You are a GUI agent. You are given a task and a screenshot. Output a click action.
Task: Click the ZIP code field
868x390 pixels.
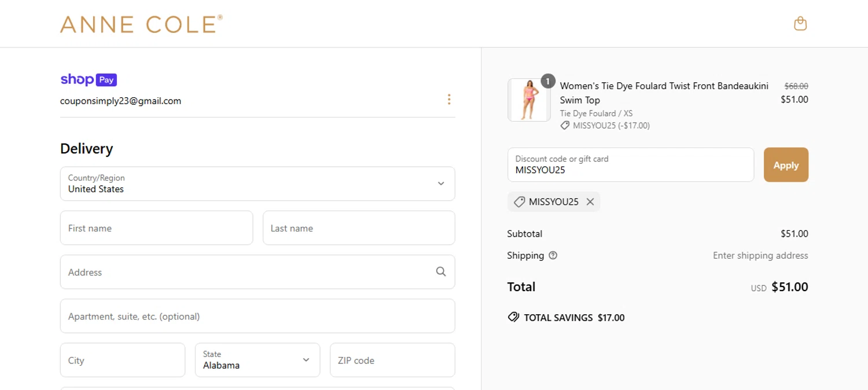coord(392,360)
